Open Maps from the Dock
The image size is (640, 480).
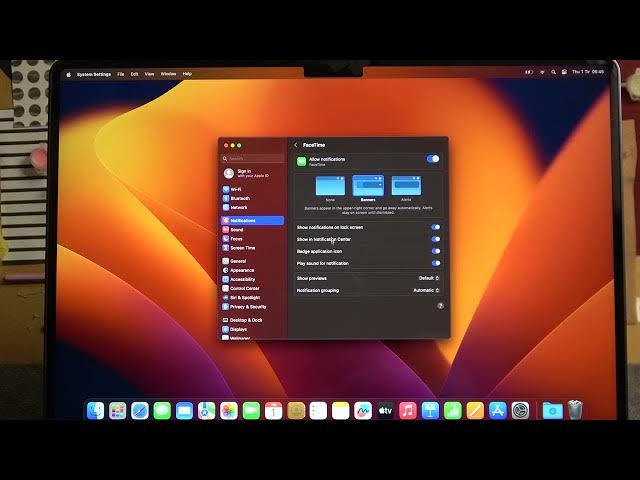coord(207,410)
